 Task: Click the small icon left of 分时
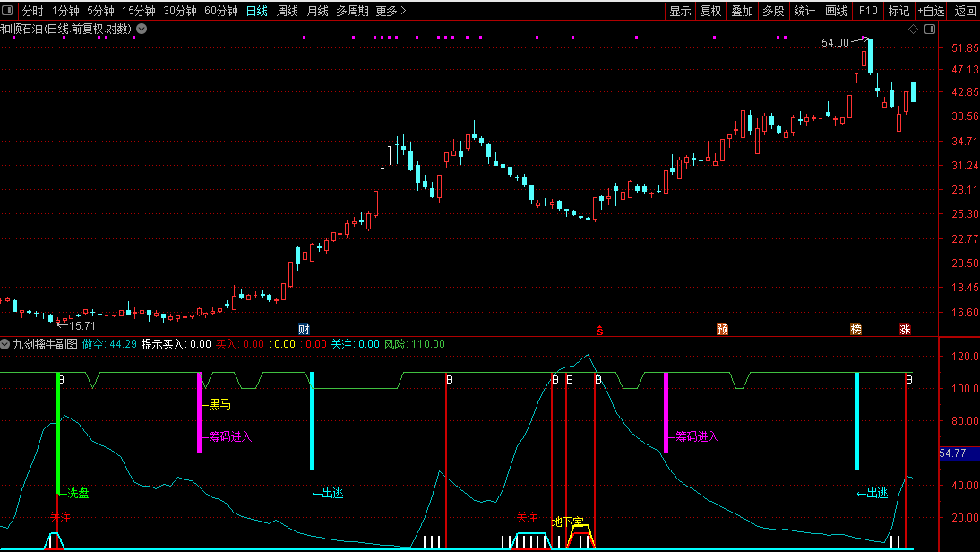click(x=10, y=11)
